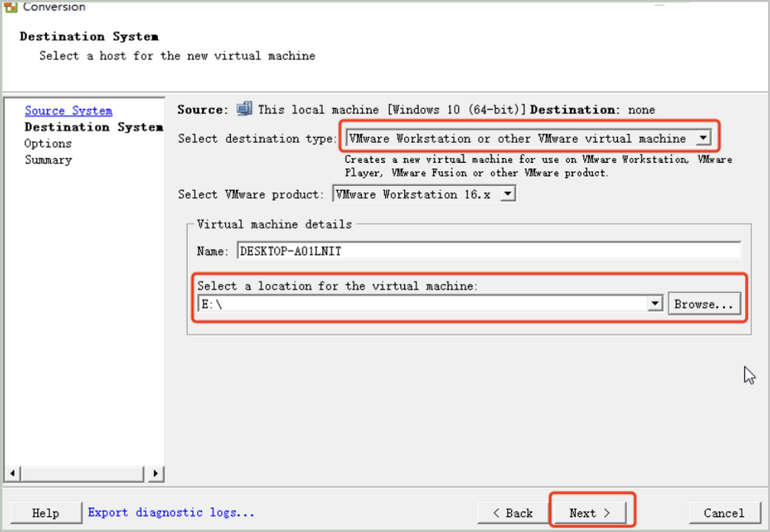
Task: Click the Next button
Action: 590,513
